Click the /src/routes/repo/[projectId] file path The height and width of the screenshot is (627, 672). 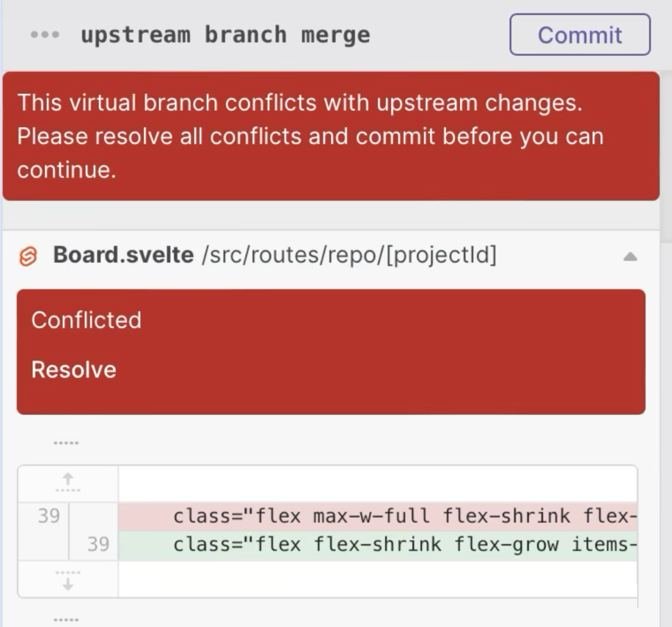pos(348,255)
